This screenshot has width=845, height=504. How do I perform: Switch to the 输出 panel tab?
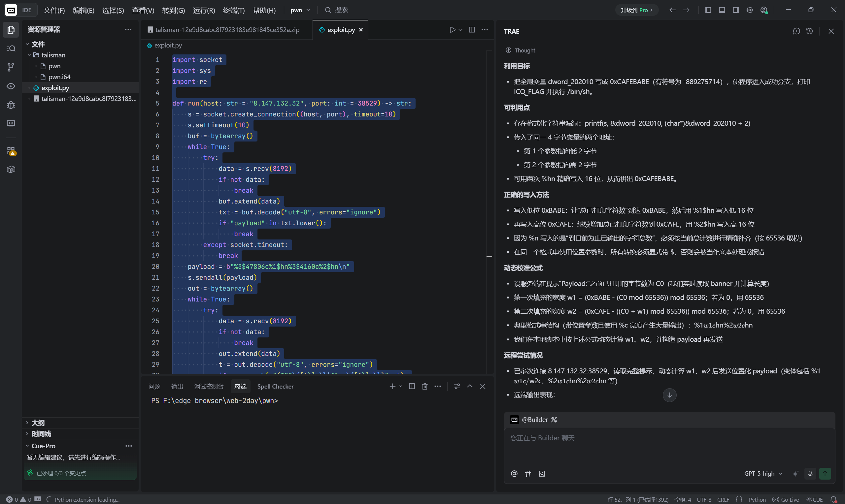pyautogui.click(x=177, y=387)
